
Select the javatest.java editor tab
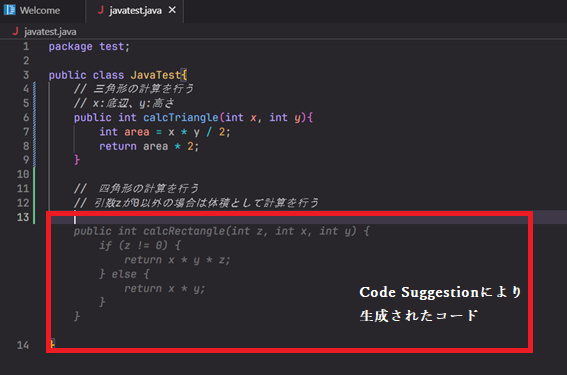135,10
